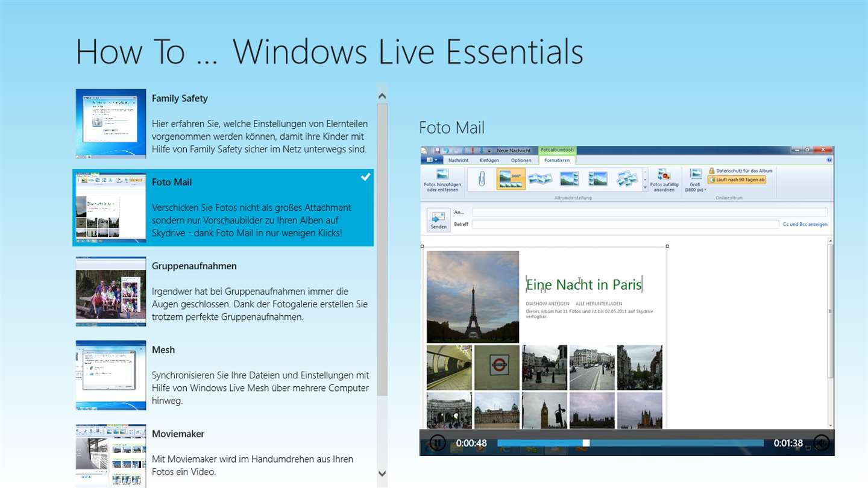Choose the paperclip attachment layout
The width and height of the screenshot is (868, 488).
[481, 179]
